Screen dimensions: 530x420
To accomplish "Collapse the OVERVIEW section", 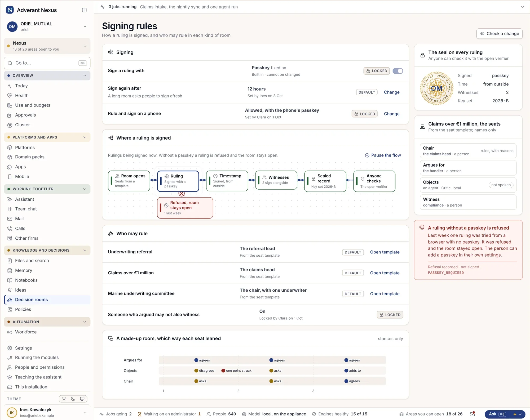I will pyautogui.click(x=47, y=75).
